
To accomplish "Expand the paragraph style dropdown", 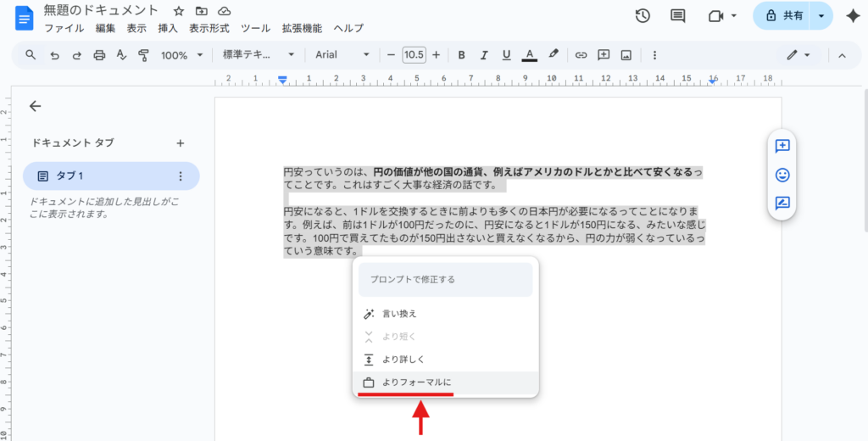I will tap(258, 55).
